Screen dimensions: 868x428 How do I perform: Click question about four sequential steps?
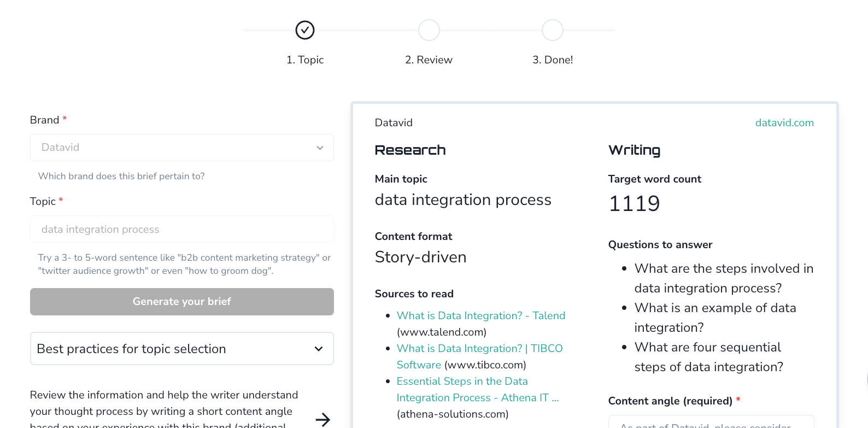coord(709,357)
